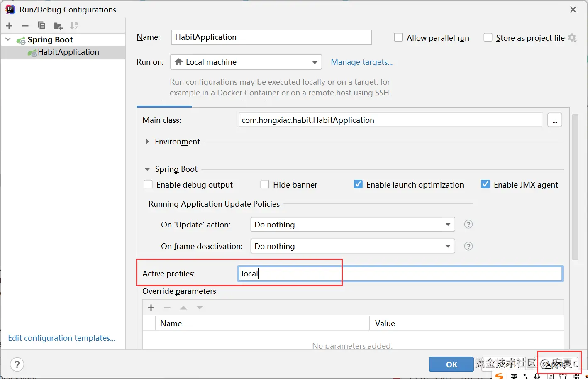Expand the Environment section

pyautogui.click(x=147, y=142)
